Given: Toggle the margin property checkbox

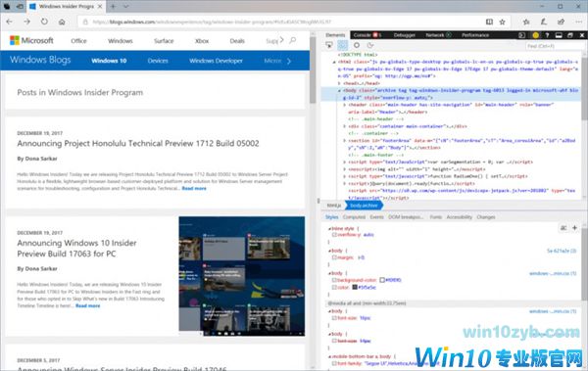Looking at the screenshot, I should (x=334, y=257).
